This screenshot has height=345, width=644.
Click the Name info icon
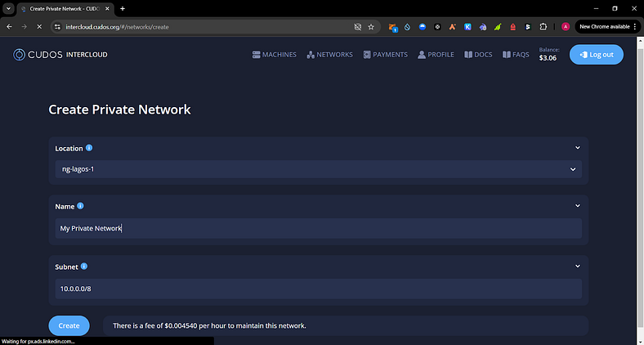(x=80, y=206)
